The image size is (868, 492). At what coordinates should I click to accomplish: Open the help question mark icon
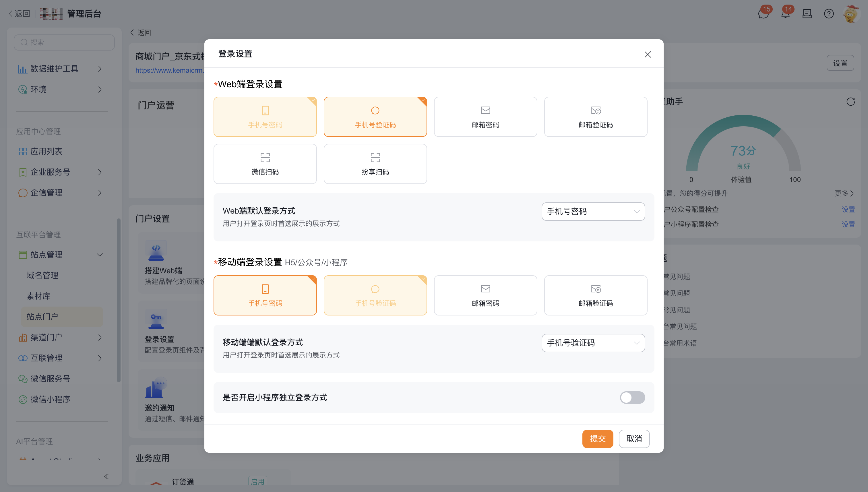click(829, 14)
